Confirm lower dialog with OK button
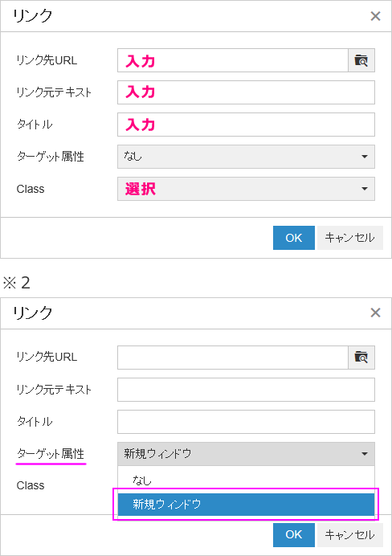The width and height of the screenshot is (392, 556). point(294,535)
